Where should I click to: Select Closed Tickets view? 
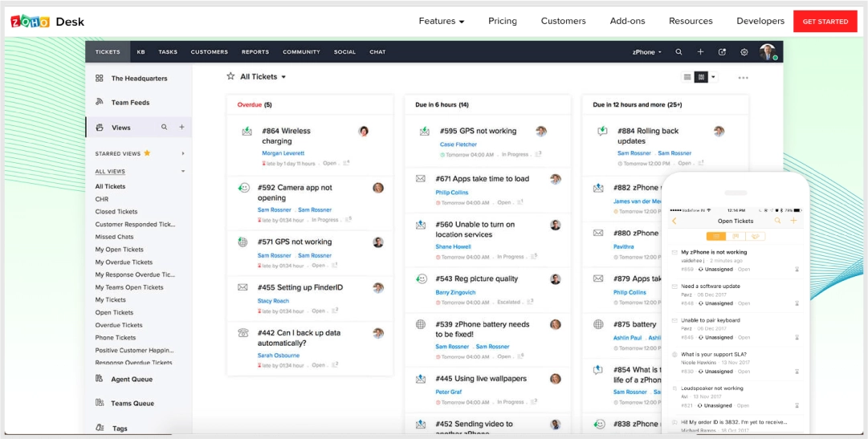pyautogui.click(x=116, y=211)
